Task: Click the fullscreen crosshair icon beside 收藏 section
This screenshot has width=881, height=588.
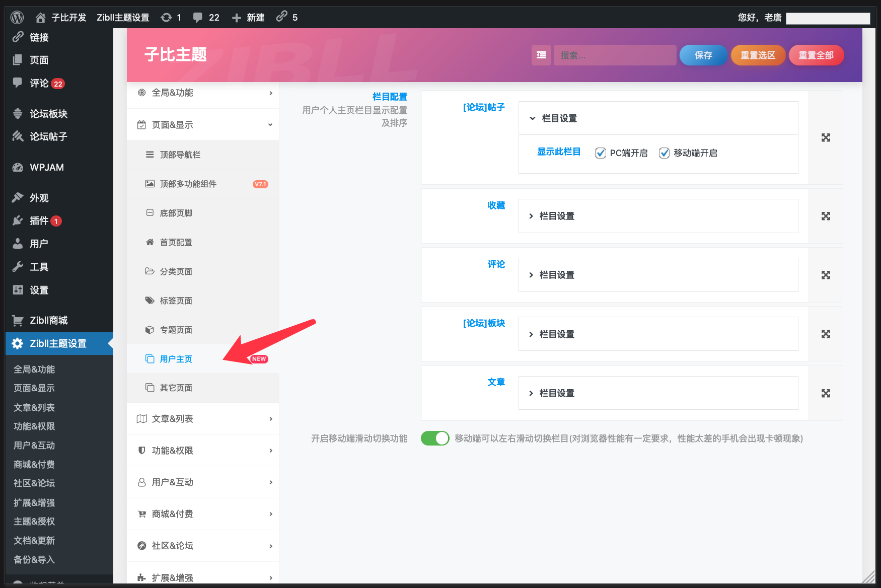Action: pos(826,216)
